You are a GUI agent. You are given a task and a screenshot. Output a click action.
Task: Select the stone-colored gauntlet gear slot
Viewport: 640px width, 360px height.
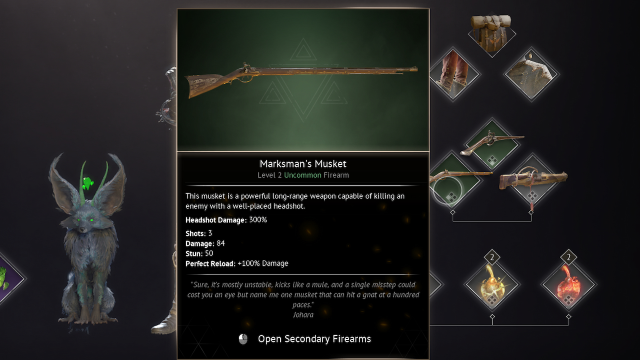tap(531, 74)
